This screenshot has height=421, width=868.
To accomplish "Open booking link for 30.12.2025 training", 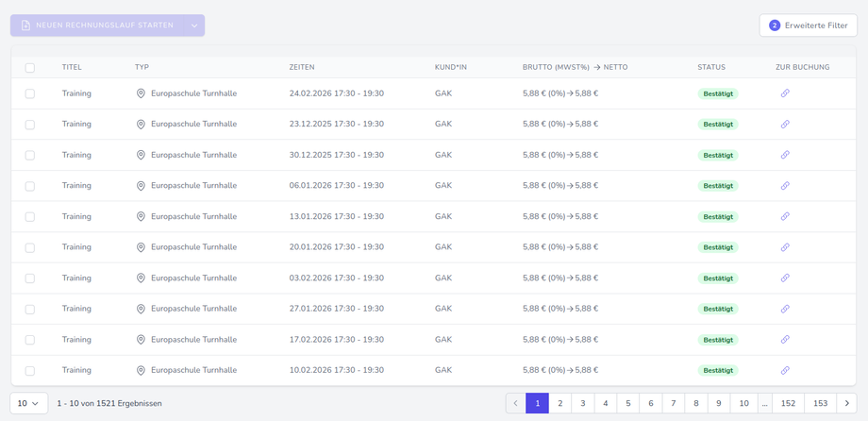I will 784,155.
